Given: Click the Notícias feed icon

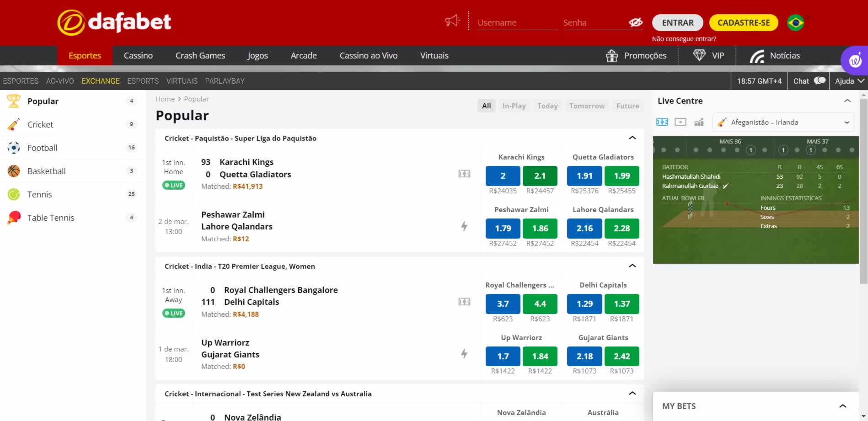Looking at the screenshot, I should [757, 56].
